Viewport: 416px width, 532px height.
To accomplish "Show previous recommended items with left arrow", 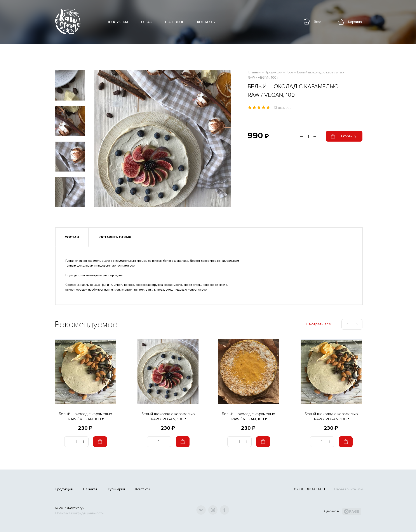I will (347, 324).
